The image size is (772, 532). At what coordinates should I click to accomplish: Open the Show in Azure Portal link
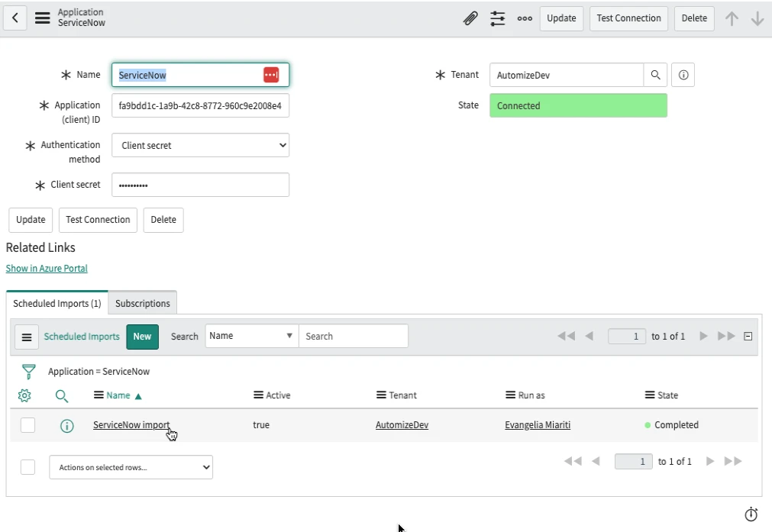click(47, 269)
